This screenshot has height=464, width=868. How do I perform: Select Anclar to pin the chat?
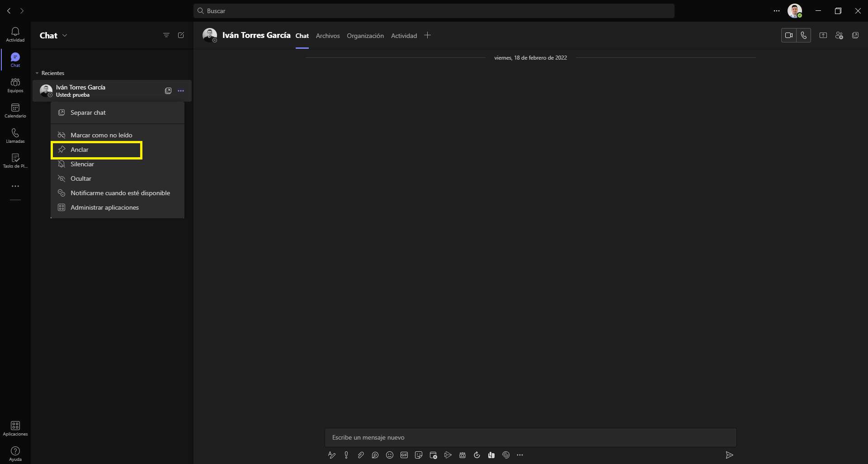point(118,150)
